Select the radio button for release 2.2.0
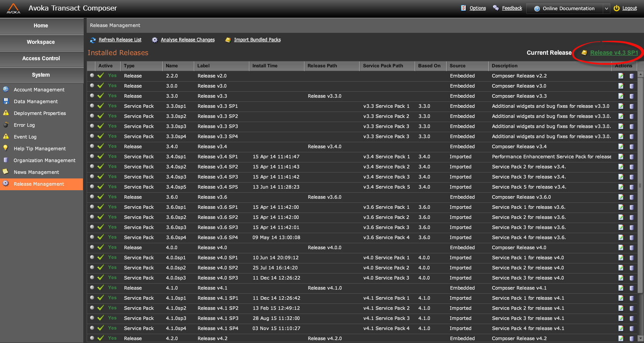The image size is (644, 343). pyautogui.click(x=92, y=75)
